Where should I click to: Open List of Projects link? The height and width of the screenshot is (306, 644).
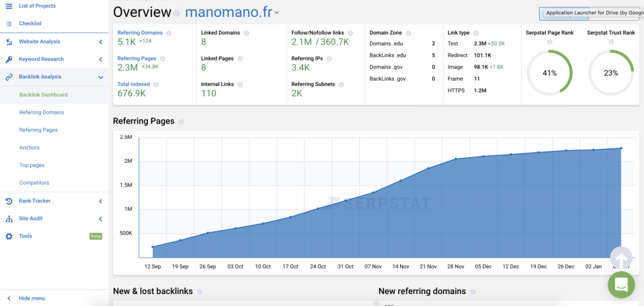(x=37, y=6)
